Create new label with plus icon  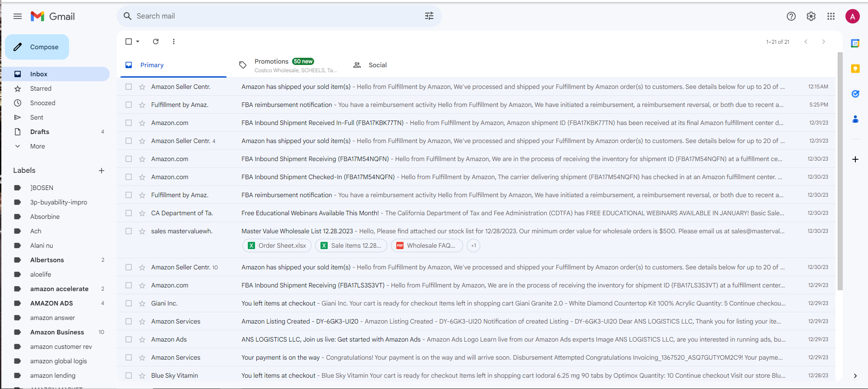[x=102, y=171]
